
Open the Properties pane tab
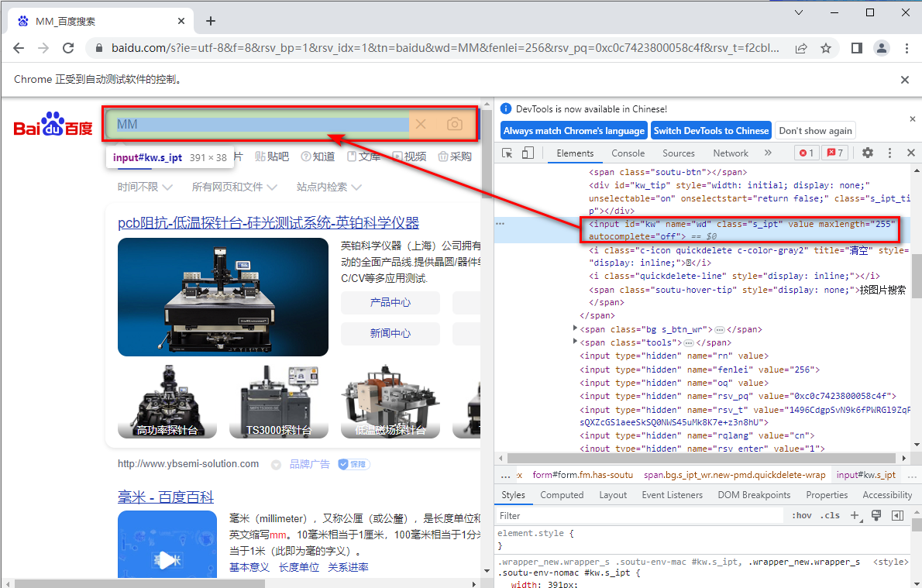click(827, 495)
